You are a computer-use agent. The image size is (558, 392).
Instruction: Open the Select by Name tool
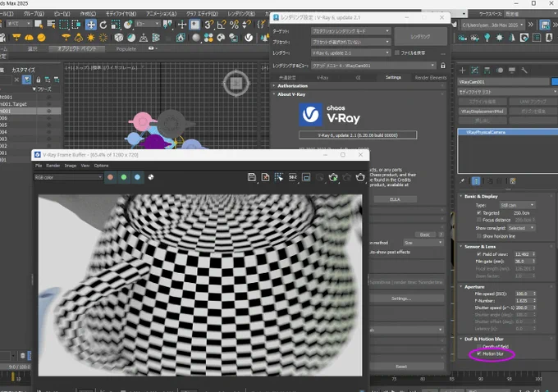(x=51, y=25)
